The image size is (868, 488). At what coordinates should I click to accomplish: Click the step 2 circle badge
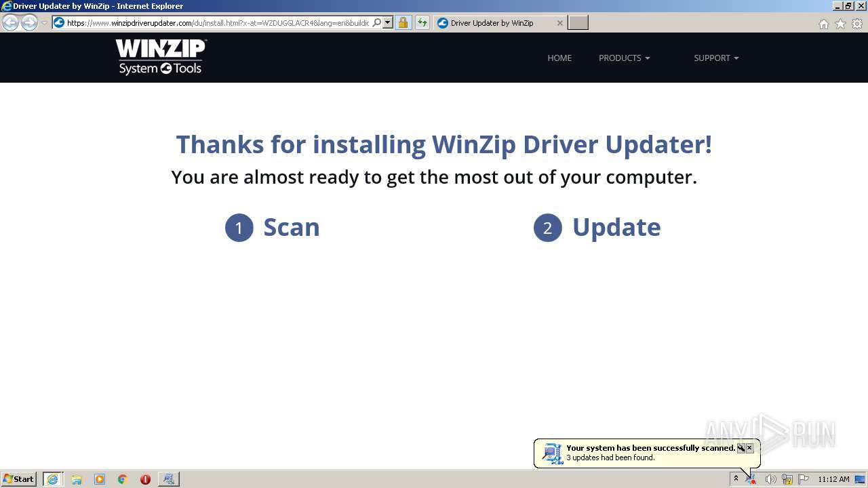point(547,228)
